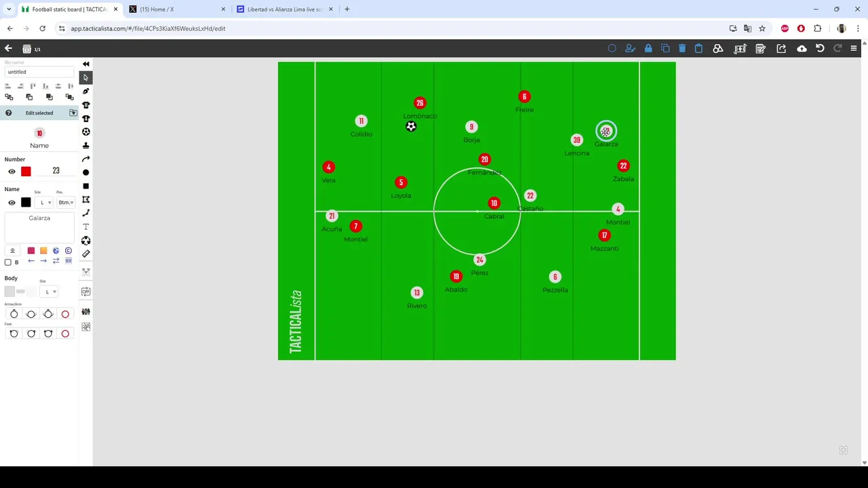Image resolution: width=868 pixels, height=488 pixels.
Task: Select the polygon area tool
Action: tap(85, 200)
